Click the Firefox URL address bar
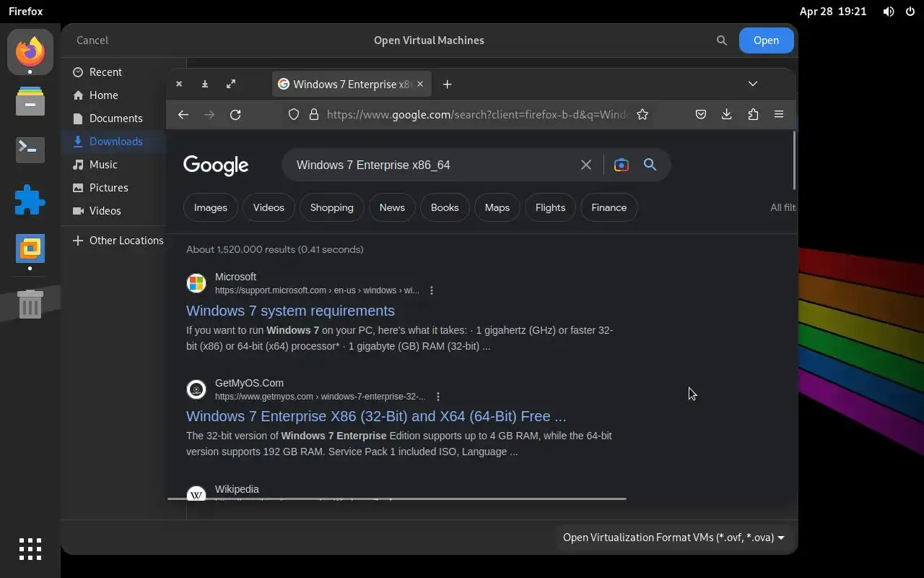 [x=476, y=114]
